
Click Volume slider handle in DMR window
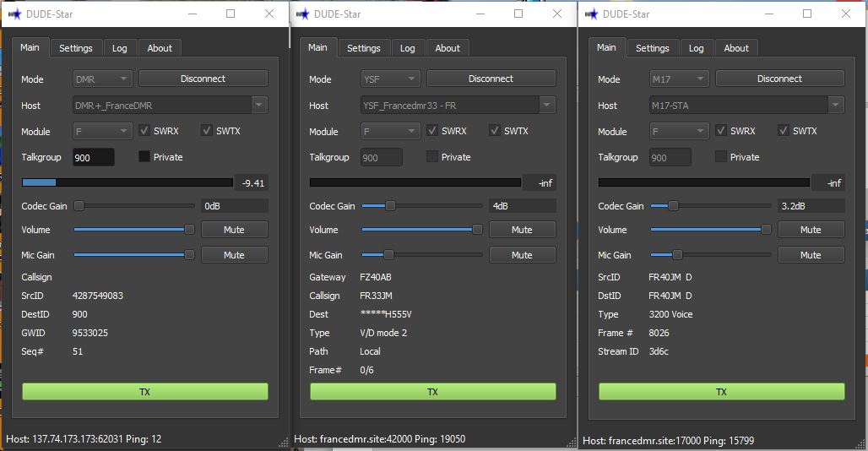click(x=189, y=229)
